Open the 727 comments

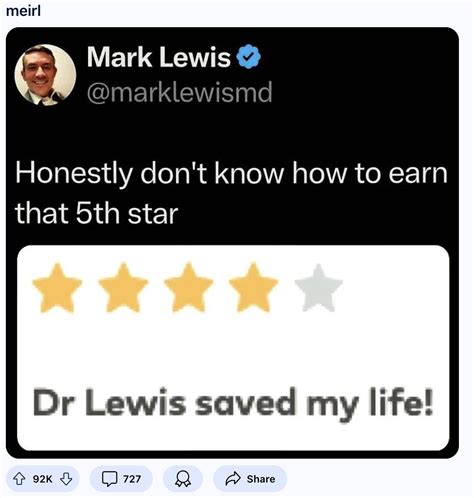tap(121, 479)
